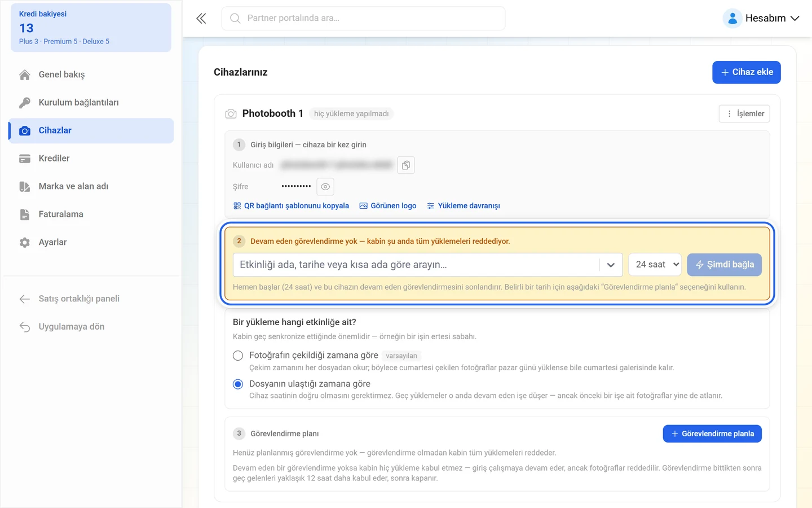
Task: Expand the event search dropdown arrow
Action: [611, 265]
